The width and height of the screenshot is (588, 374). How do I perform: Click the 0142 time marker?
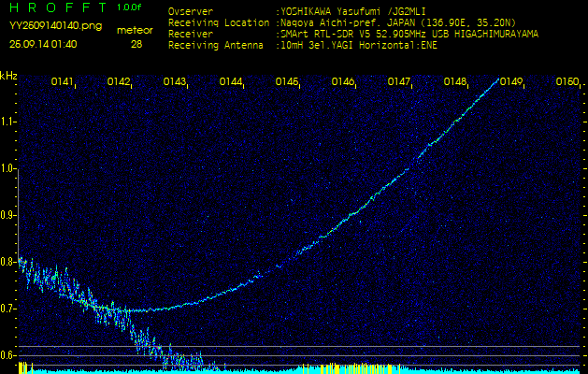point(118,81)
